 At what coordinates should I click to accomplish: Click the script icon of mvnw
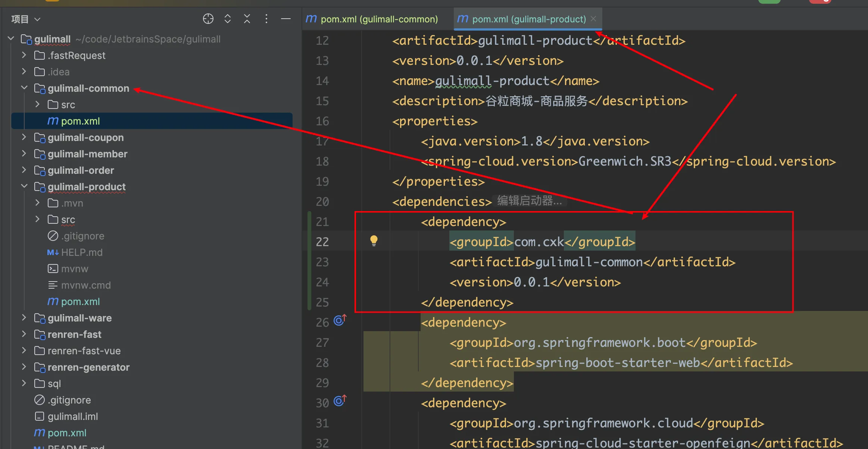pyautogui.click(x=53, y=269)
